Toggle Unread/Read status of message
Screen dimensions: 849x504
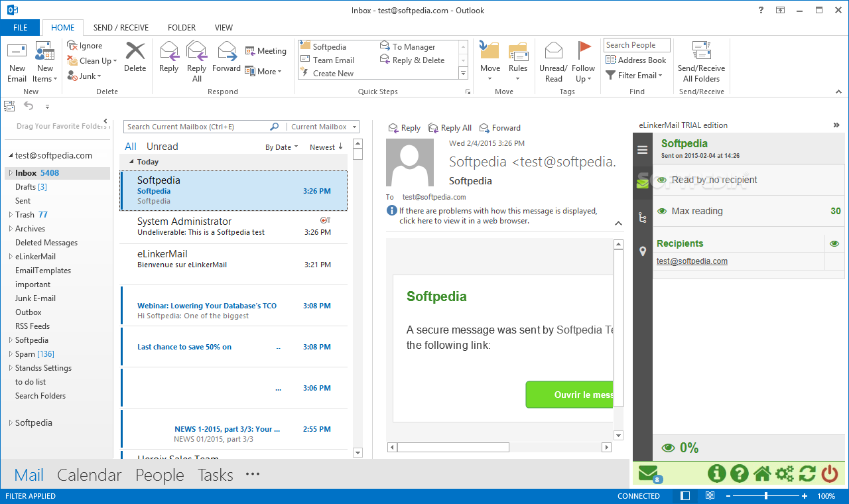coord(553,62)
